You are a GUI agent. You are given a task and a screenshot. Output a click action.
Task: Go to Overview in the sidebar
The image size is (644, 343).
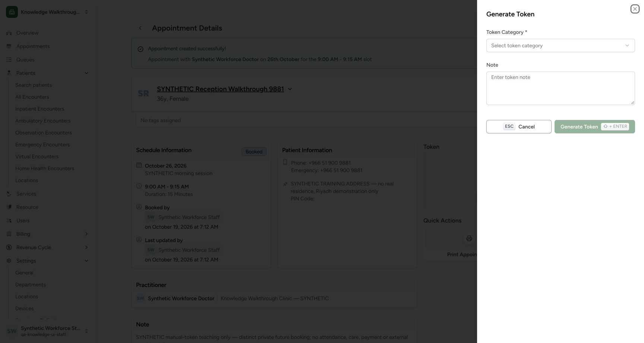(x=27, y=33)
